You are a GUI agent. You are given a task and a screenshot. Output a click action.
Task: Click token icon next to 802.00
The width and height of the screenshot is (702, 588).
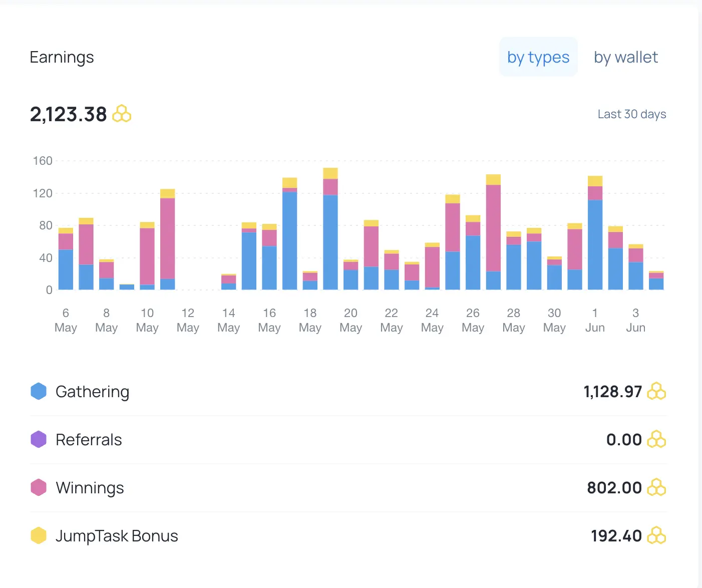(656, 487)
